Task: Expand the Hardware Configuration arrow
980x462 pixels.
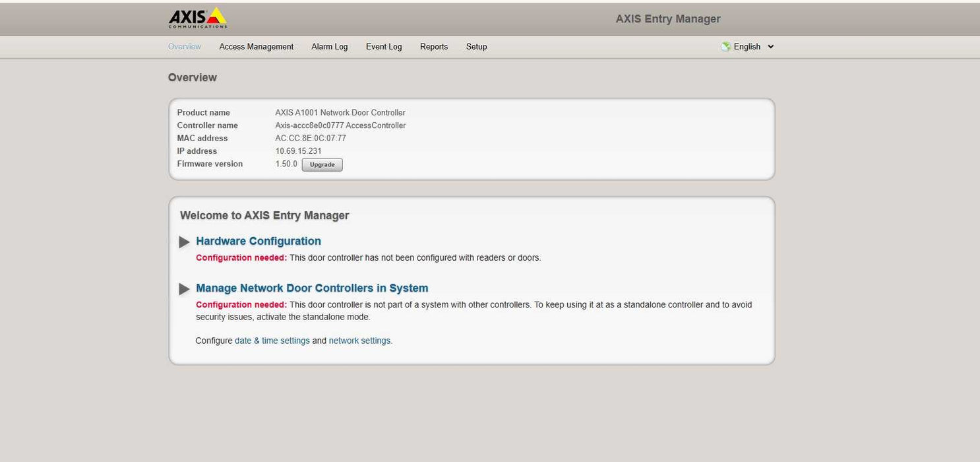Action: pos(185,242)
